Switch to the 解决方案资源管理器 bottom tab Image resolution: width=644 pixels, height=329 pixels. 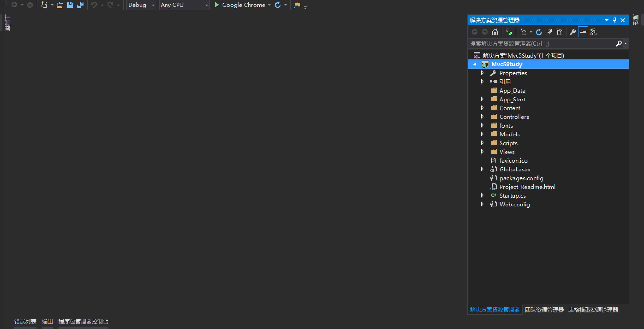click(495, 309)
